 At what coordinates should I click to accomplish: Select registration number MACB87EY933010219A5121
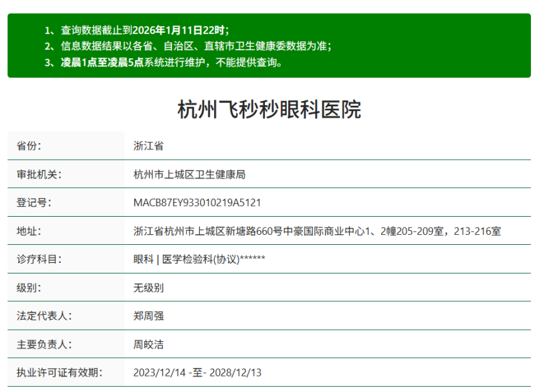tap(197, 203)
